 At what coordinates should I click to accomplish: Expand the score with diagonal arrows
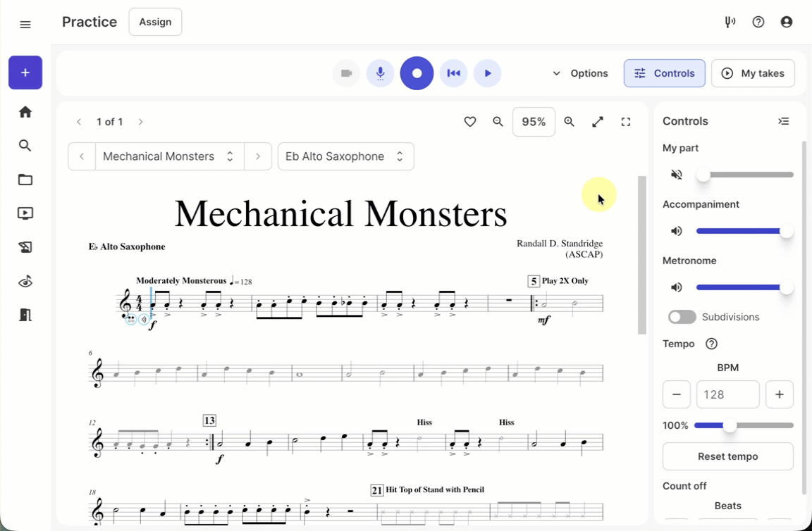pyautogui.click(x=598, y=122)
